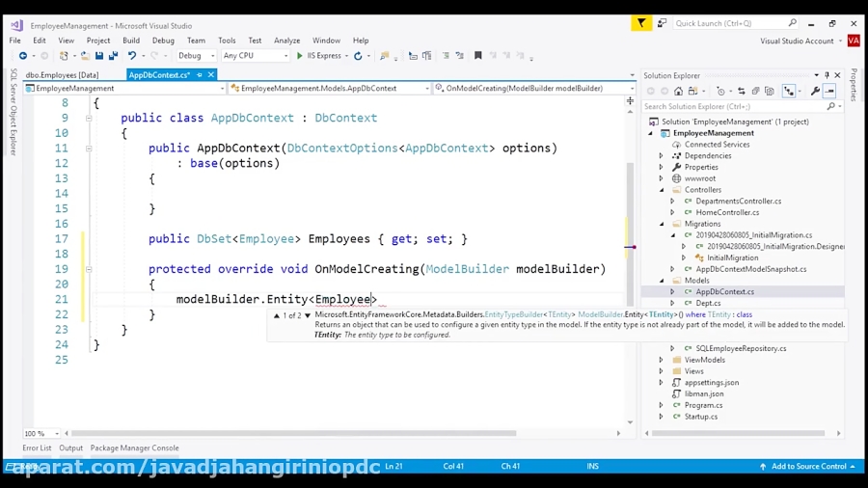Collapse the OnModelCreating method outlining toggle
868x488 pixels.
click(x=89, y=269)
